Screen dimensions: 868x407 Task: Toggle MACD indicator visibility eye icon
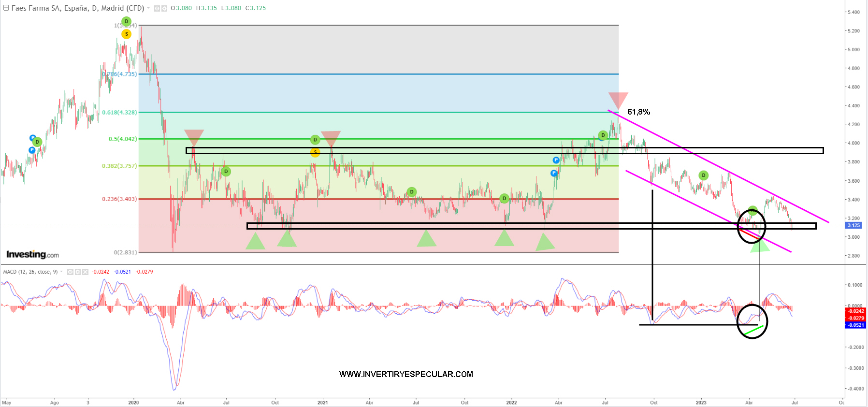(x=70, y=272)
